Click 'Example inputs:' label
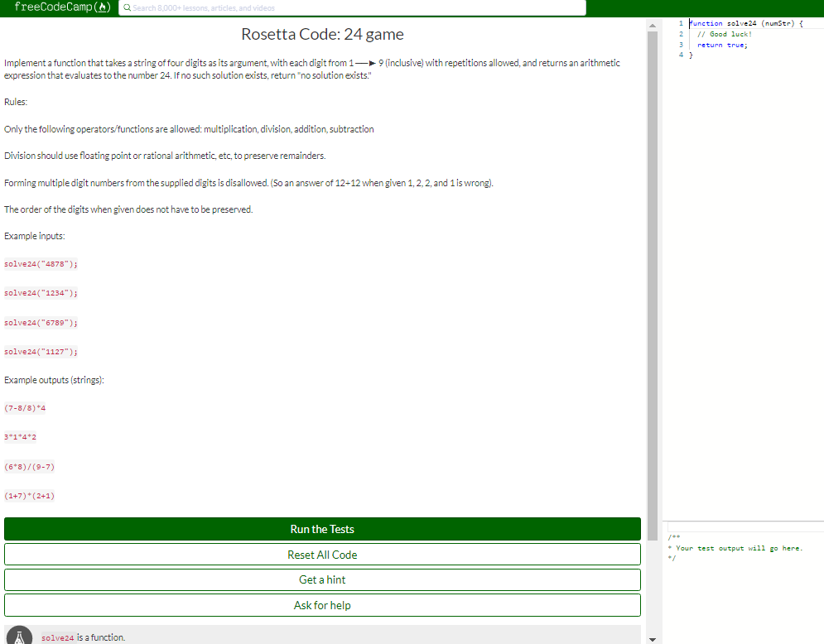 [35, 236]
